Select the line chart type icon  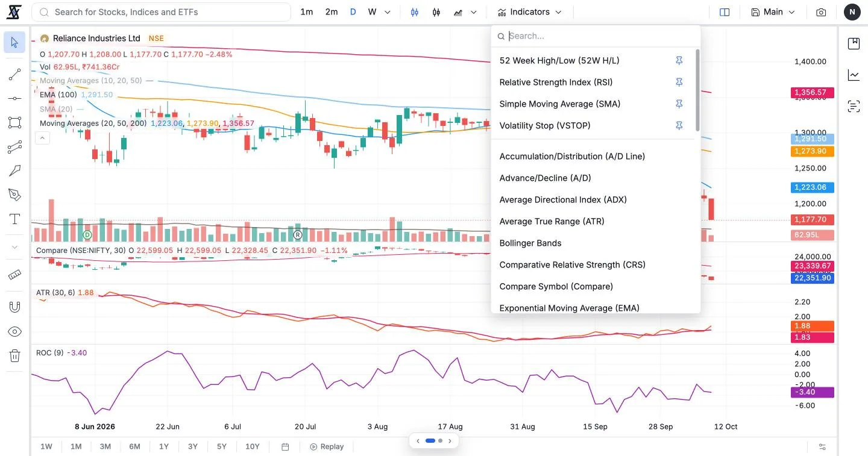(458, 12)
